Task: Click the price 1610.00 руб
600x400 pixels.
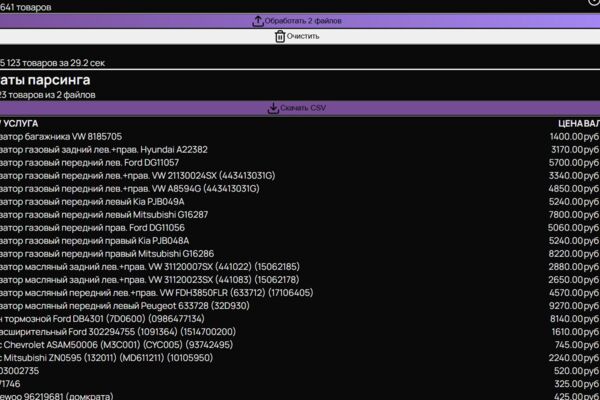Action: pos(575,332)
